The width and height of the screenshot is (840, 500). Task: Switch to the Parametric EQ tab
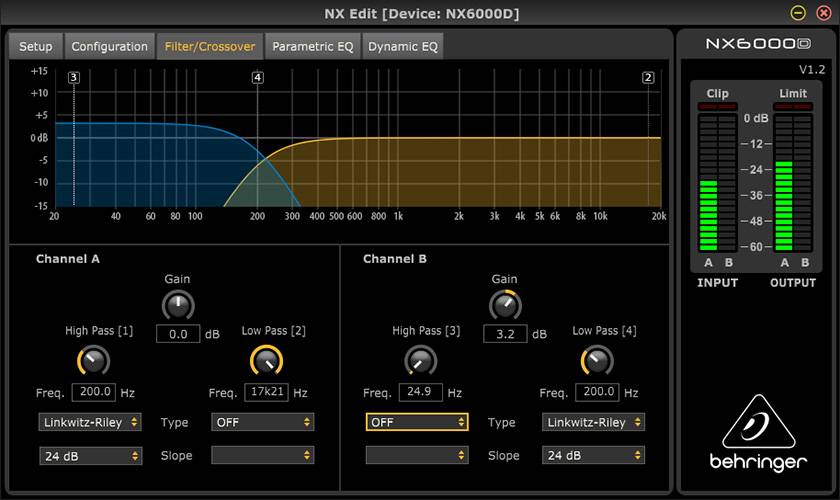[x=311, y=46]
